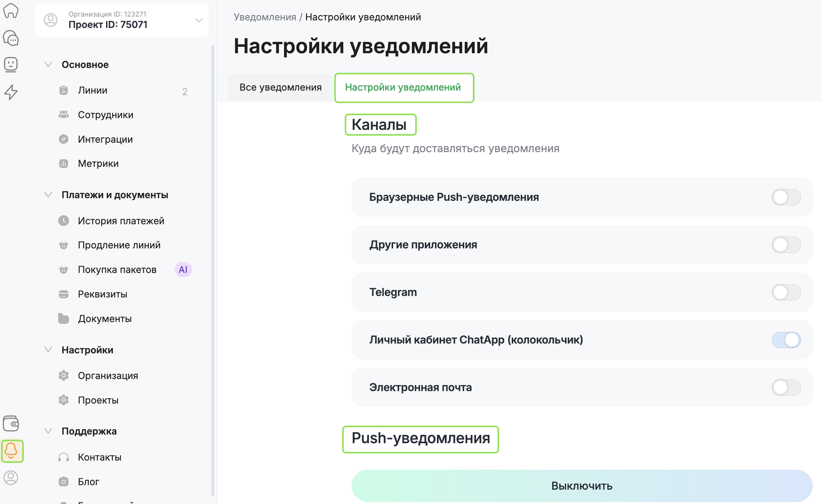Enable Браузерные Push-уведомления toggle
The width and height of the screenshot is (821, 504).
click(786, 197)
